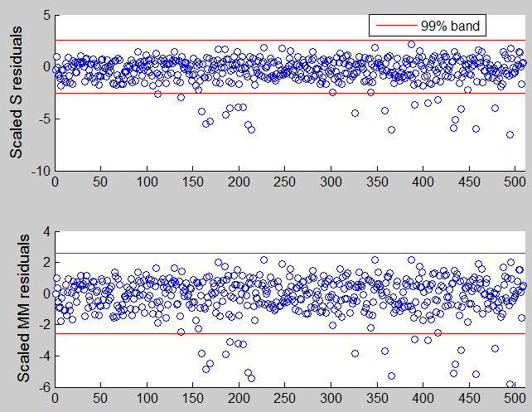The width and height of the screenshot is (532, 412).
Task: Click y-axis tick label 2 on the MM residuals plot
Action: 46,263
